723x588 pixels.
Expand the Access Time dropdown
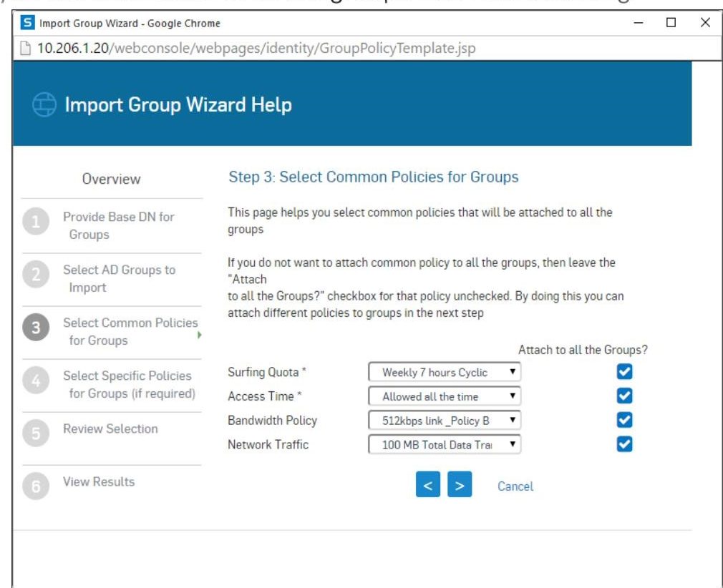tap(445, 396)
